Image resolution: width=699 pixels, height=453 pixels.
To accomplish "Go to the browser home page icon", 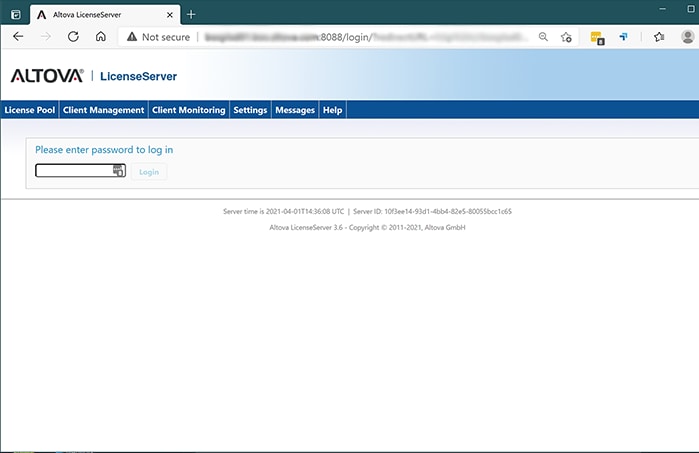I will pyautogui.click(x=101, y=36).
